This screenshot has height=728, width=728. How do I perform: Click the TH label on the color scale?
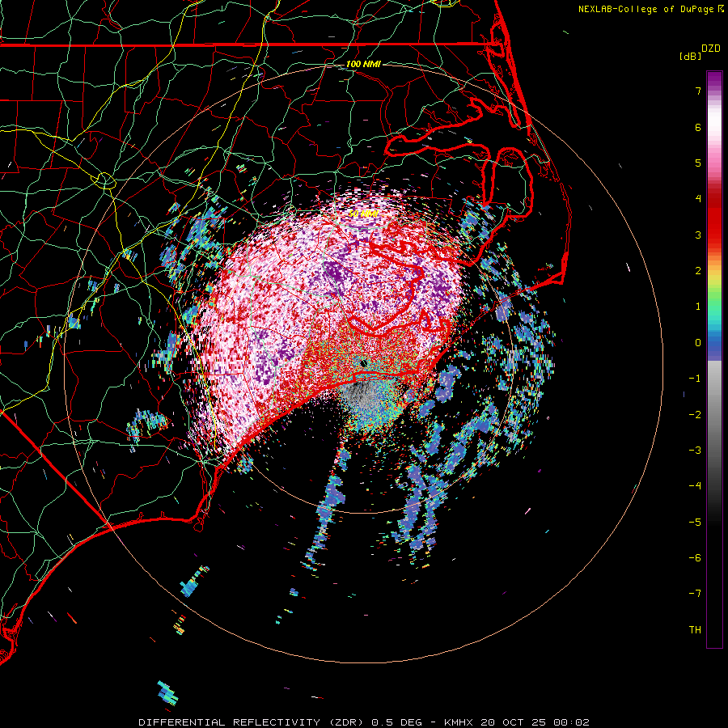(695, 630)
